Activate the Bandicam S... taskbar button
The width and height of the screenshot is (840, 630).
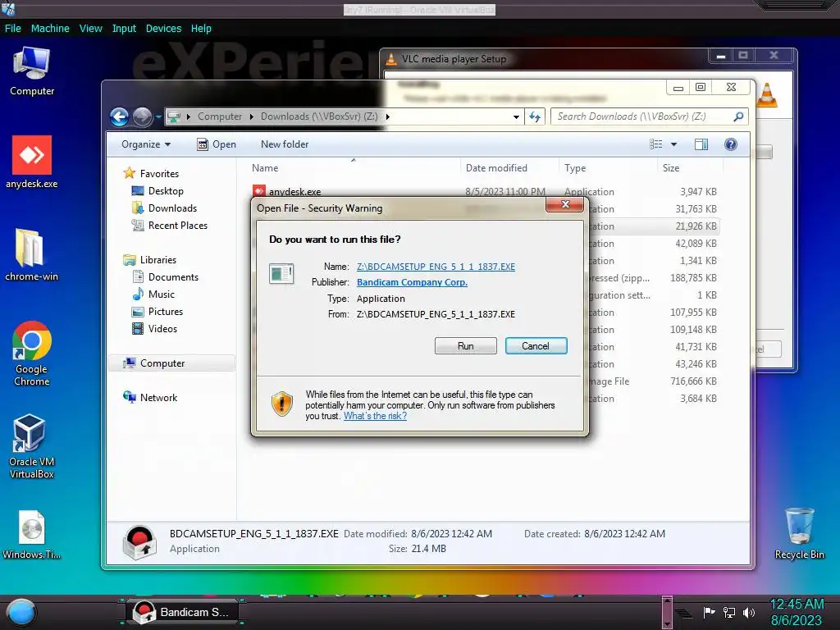(x=182, y=612)
